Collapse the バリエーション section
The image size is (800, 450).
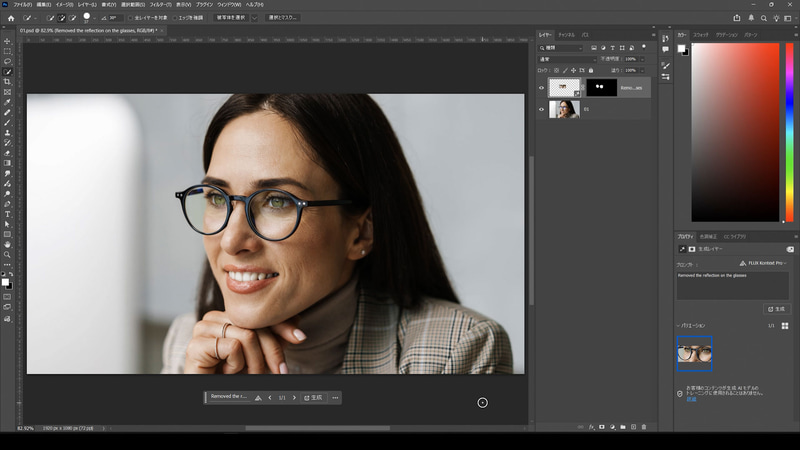coord(679,325)
